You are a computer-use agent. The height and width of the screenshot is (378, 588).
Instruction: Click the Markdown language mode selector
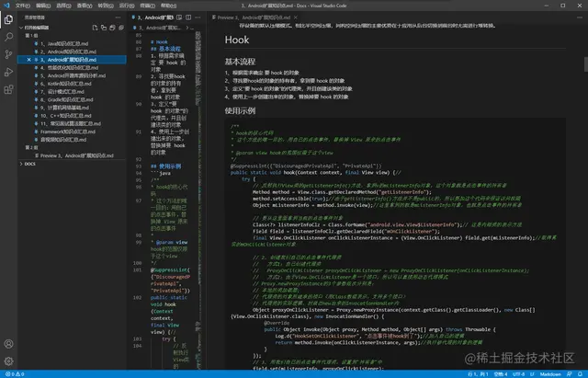pyautogui.click(x=550, y=374)
